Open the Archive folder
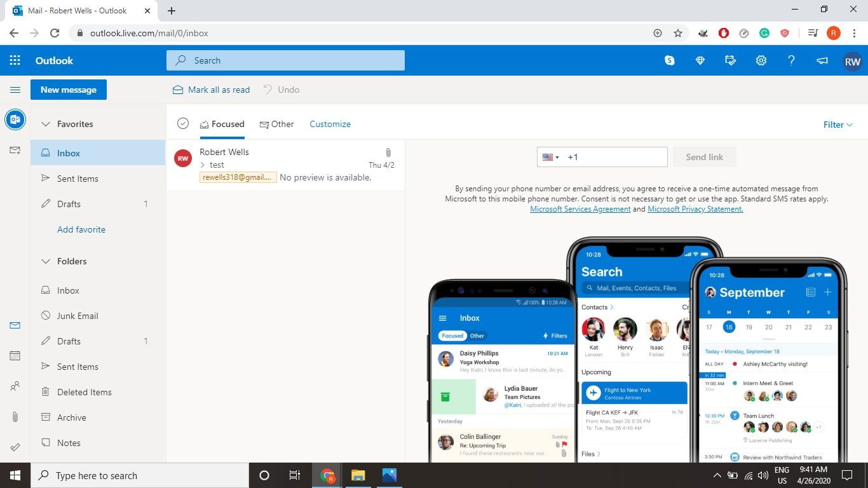868x488 pixels. click(x=98, y=417)
